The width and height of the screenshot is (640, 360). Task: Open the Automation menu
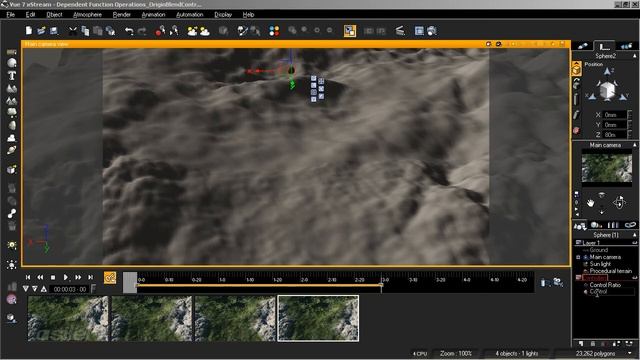(x=189, y=14)
